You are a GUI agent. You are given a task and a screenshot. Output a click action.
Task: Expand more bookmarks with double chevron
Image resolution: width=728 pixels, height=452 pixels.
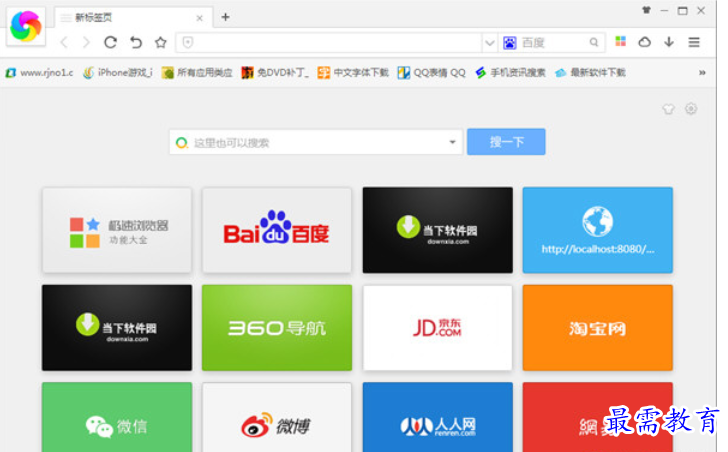coord(702,72)
